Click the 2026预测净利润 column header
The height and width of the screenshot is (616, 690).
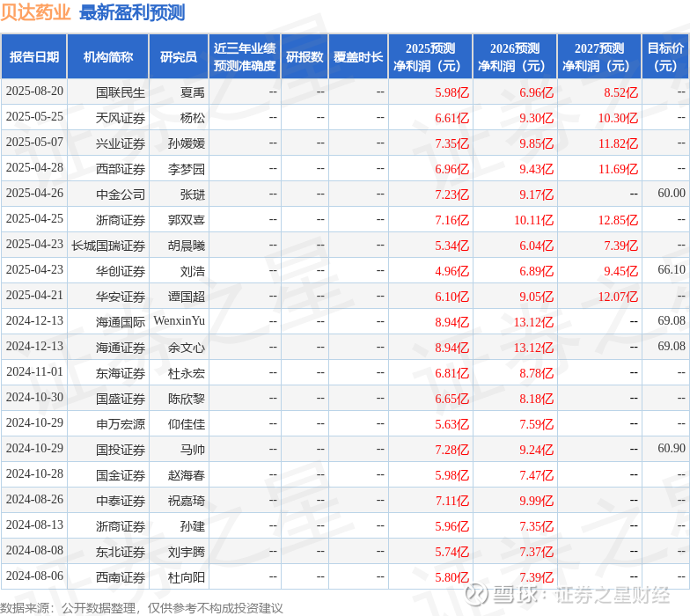coord(515,56)
